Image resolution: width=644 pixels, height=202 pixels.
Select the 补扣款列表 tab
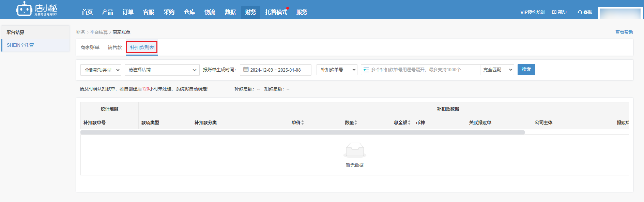(142, 47)
